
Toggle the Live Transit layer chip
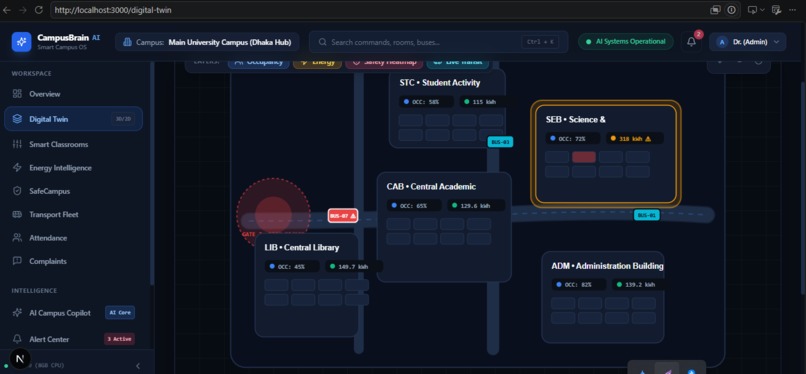click(457, 62)
